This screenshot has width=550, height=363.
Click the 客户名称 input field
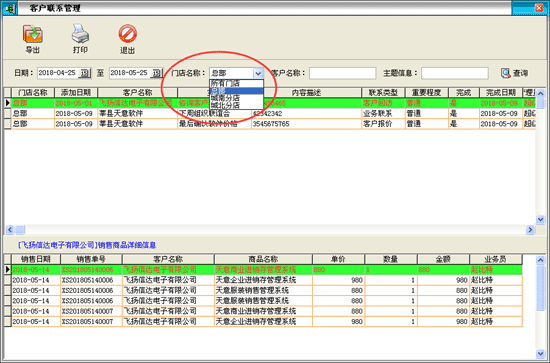pos(342,73)
